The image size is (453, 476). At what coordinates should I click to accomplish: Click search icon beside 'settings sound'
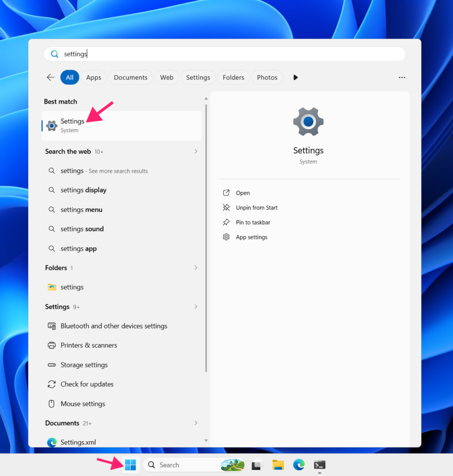[x=52, y=229]
